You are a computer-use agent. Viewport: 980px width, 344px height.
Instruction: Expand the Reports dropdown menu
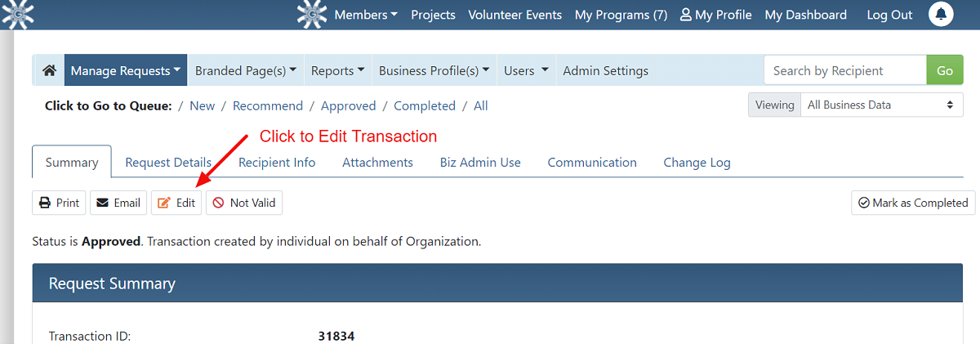point(337,70)
